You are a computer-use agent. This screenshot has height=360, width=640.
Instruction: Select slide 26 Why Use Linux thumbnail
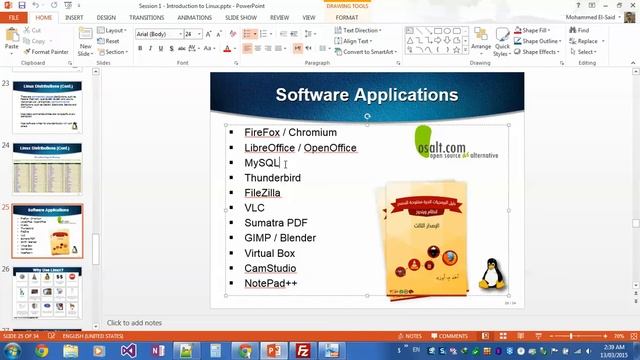pos(47,293)
